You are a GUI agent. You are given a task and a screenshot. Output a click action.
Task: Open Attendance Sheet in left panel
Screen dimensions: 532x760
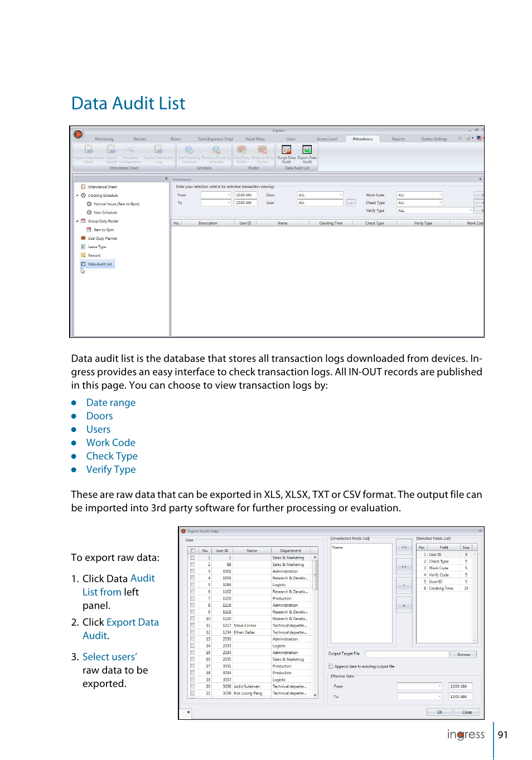coord(102,187)
